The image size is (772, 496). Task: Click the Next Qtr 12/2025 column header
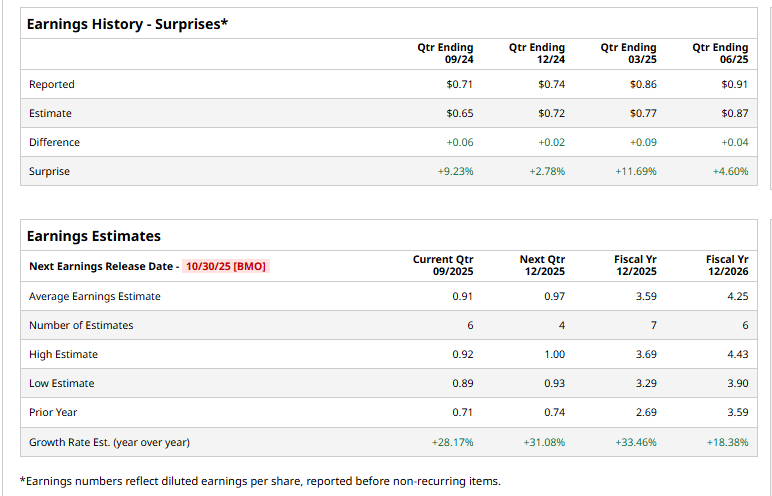pos(542,265)
